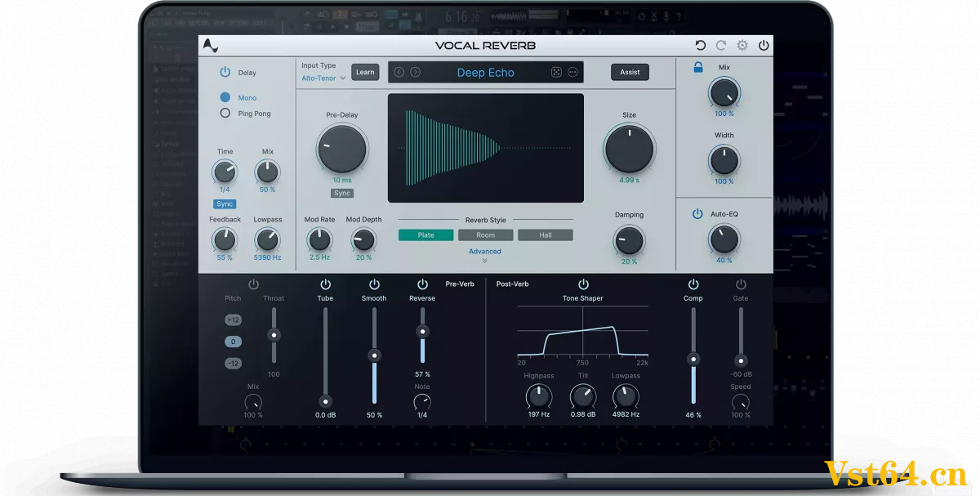This screenshot has width=980, height=496.
Task: Click the Assist button
Action: pos(630,72)
